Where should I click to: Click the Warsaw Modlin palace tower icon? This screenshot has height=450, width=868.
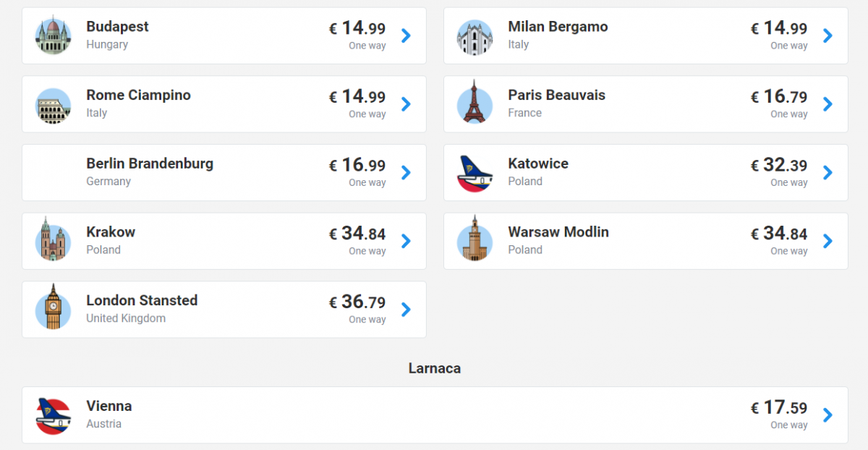pos(475,239)
